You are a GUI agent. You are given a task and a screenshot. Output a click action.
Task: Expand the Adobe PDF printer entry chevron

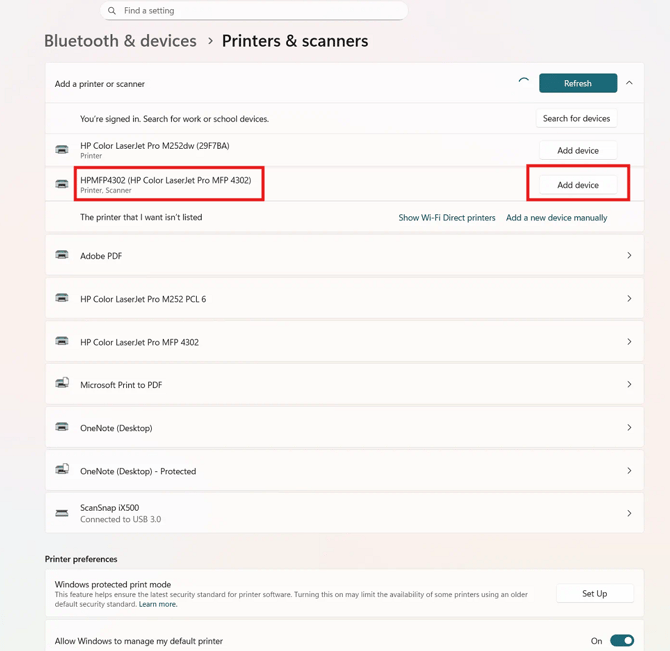click(x=629, y=256)
